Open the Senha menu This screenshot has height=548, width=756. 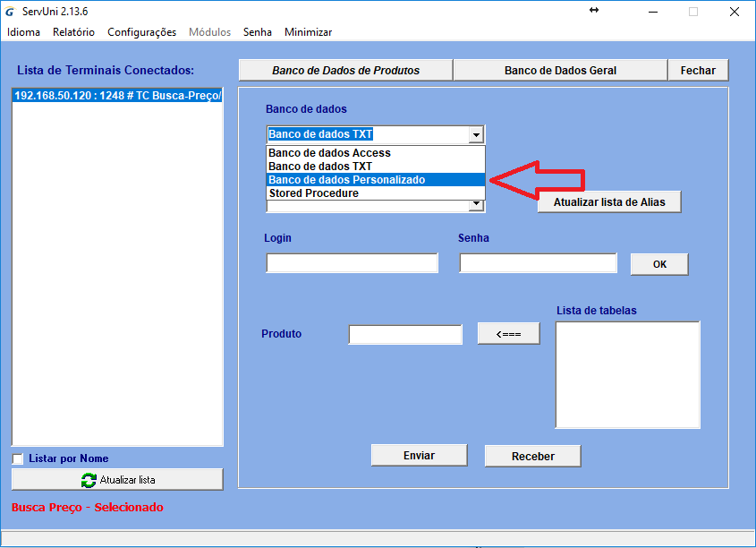257,32
